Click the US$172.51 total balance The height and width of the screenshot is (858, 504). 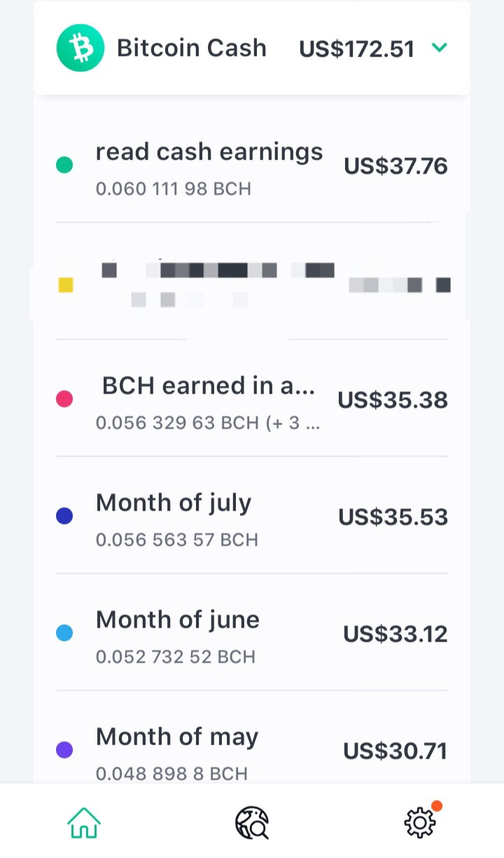(x=357, y=49)
